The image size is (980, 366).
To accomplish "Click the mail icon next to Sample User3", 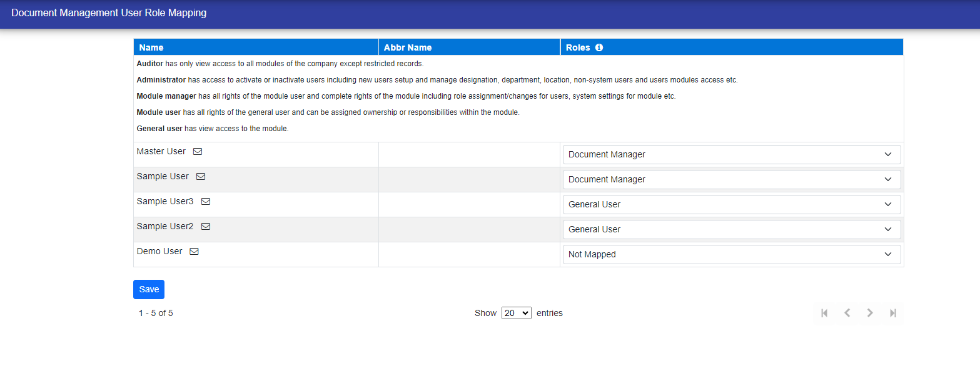I will pos(205,202).
